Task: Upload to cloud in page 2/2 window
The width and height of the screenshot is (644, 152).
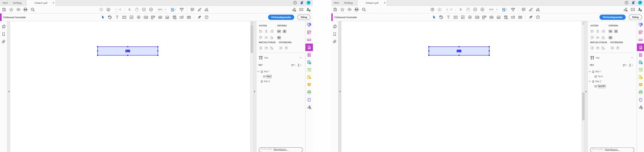Action: pos(350,10)
